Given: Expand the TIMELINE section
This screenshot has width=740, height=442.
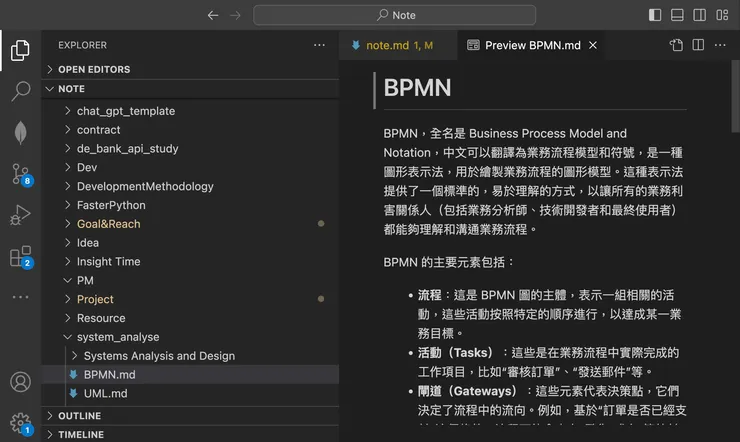Looking at the screenshot, I should point(190,434).
